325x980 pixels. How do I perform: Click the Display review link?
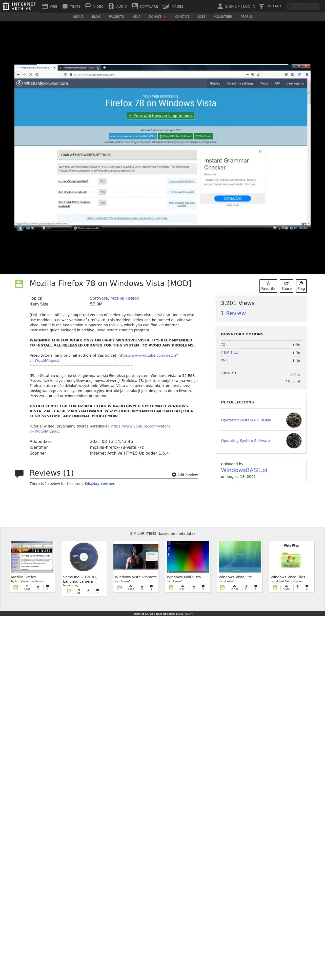pos(99,483)
